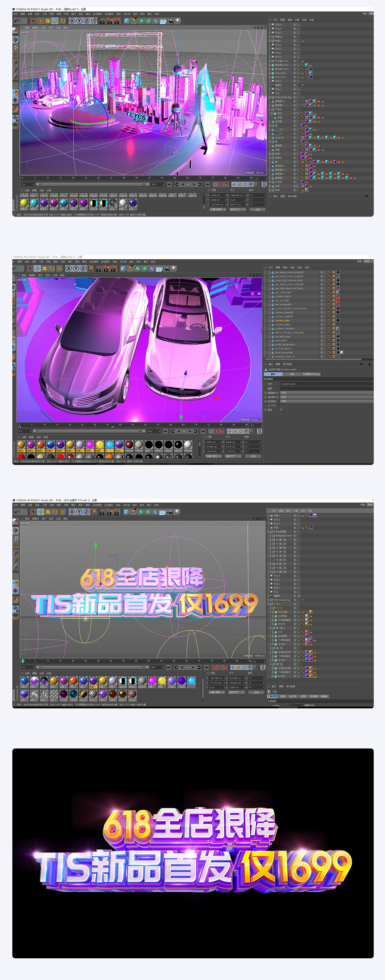The image size is (385, 980).
Task: Toggle the X axis lock in the bottom window
Action: 72,512
